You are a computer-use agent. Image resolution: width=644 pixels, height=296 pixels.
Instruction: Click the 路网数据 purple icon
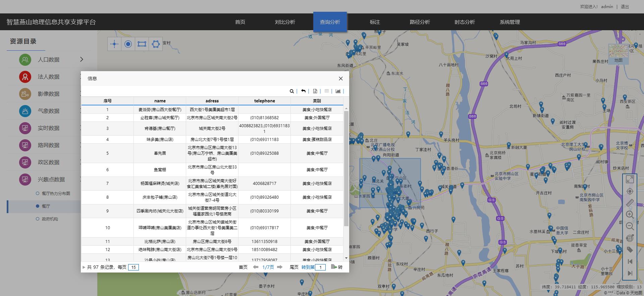point(25,145)
